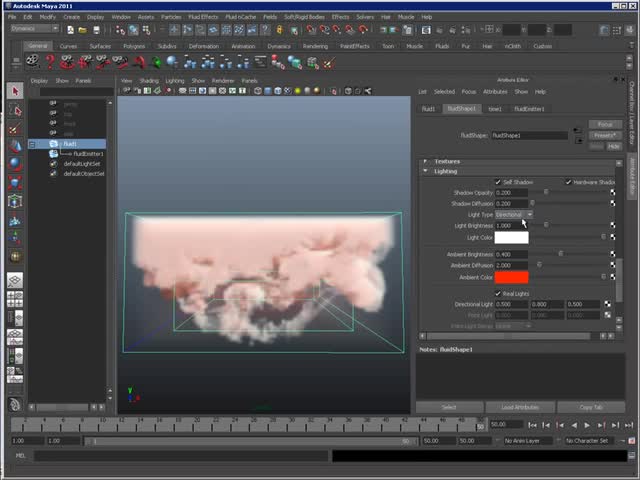The width and height of the screenshot is (640, 480).
Task: Open the Fluid Effects menu
Action: click(203, 17)
